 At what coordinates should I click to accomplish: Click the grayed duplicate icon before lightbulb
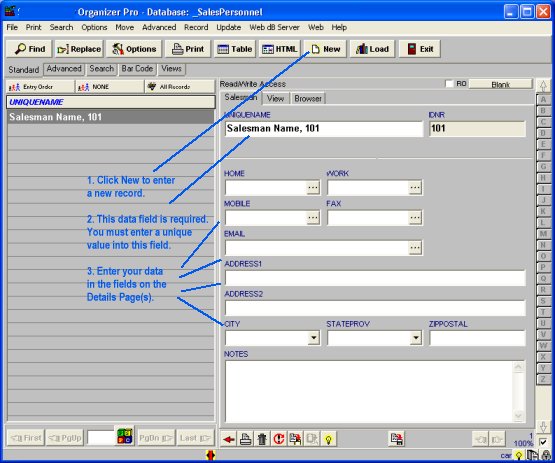pyautogui.click(x=312, y=439)
